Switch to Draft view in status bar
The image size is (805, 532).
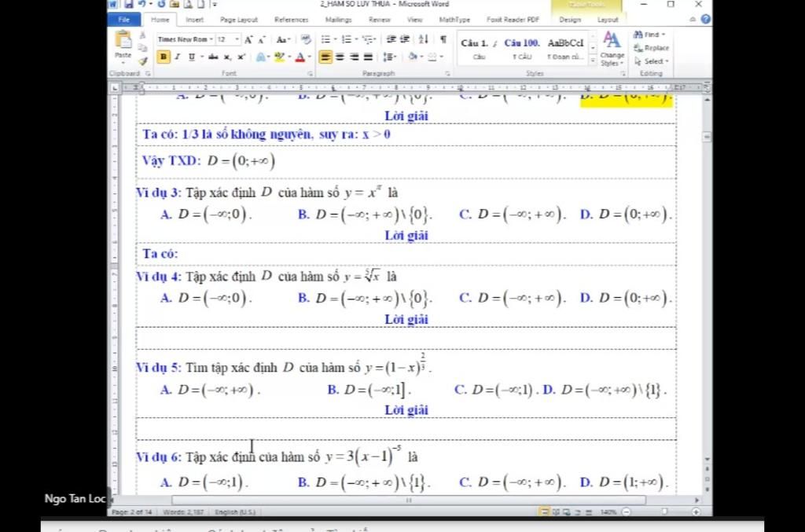(x=588, y=512)
